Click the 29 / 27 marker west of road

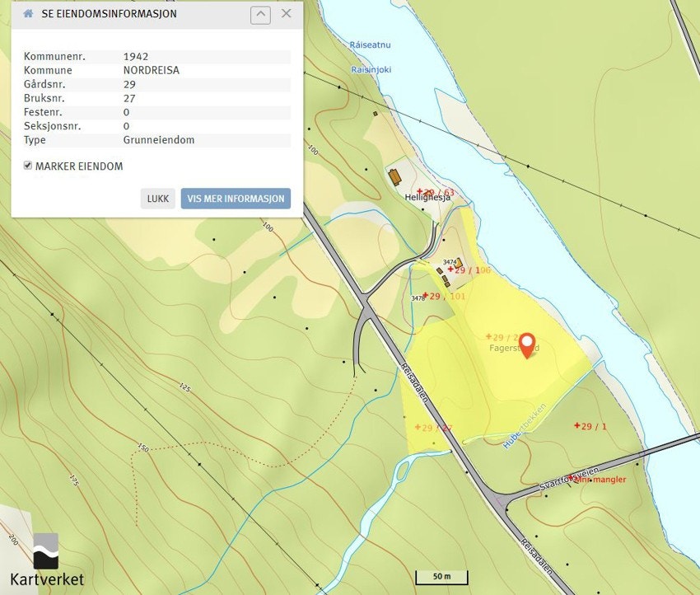click(433, 428)
